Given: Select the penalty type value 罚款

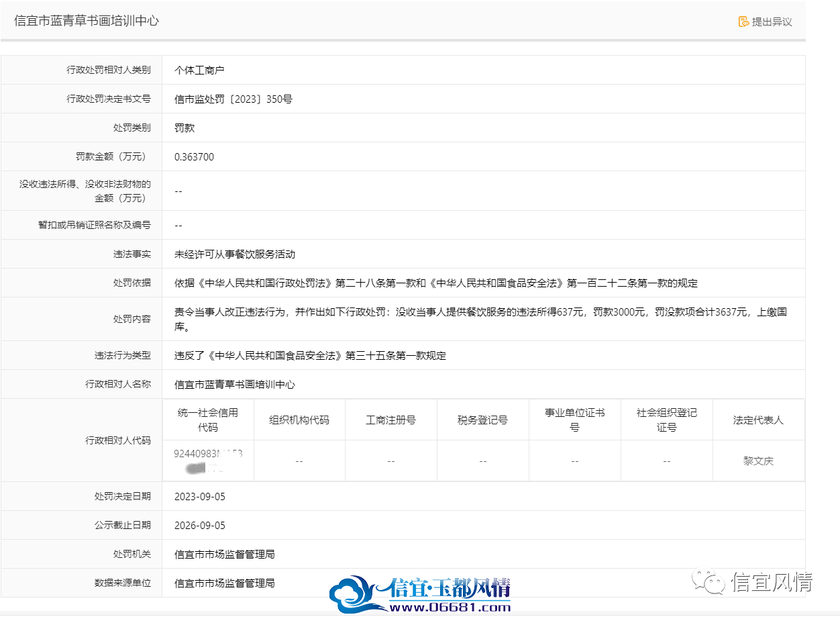Looking at the screenshot, I should 185,128.
